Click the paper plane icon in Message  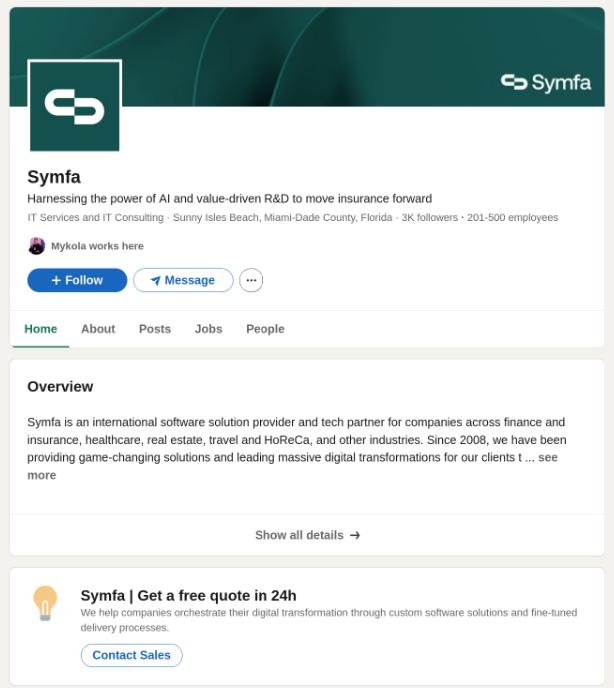click(155, 281)
